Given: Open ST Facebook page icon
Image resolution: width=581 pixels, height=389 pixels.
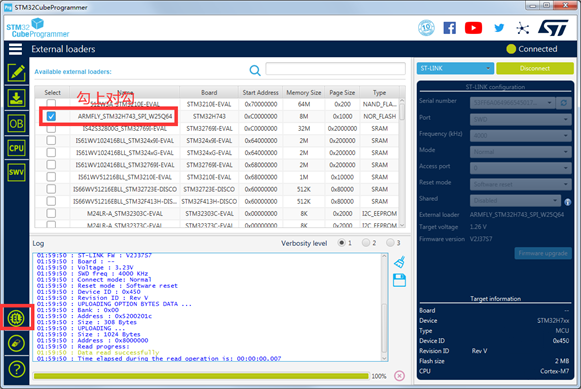Looking at the screenshot, I should click(449, 28).
